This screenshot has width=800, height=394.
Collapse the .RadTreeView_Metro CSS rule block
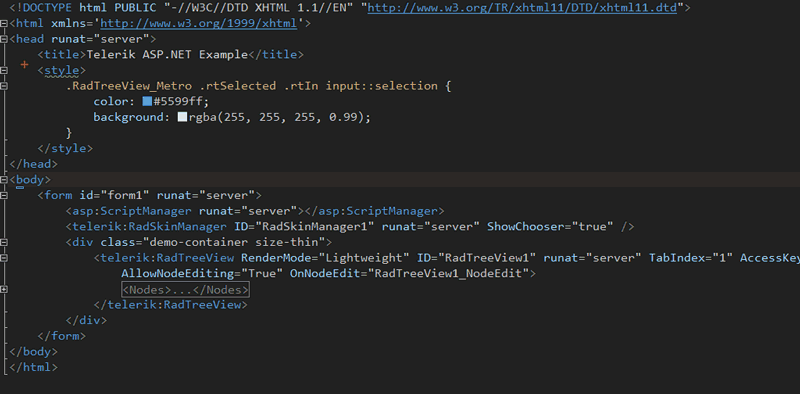(x=4, y=86)
